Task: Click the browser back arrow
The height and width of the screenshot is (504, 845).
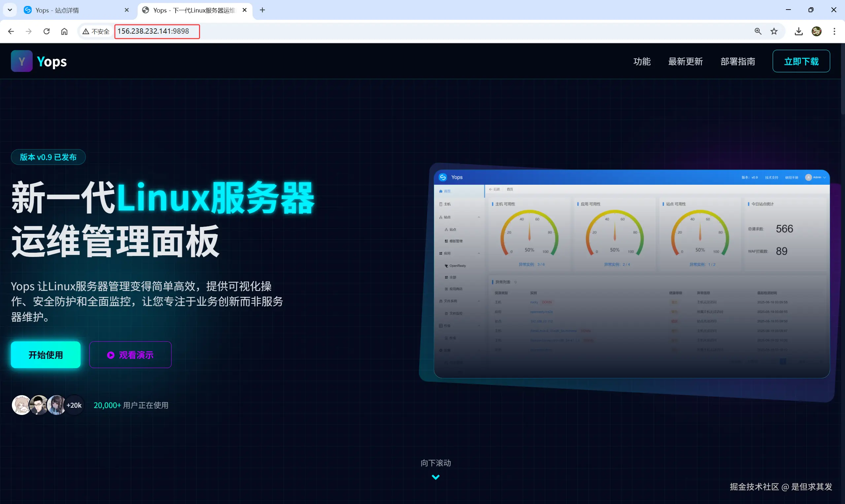Action: [x=11, y=31]
